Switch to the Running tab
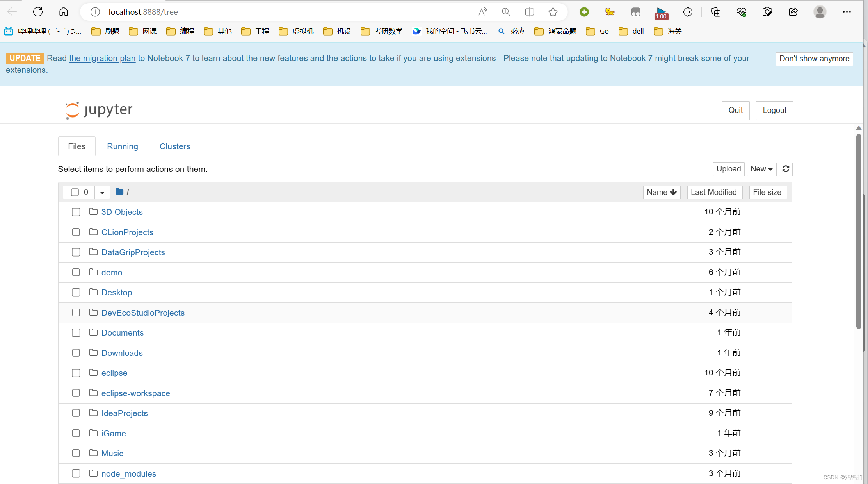This screenshot has height=484, width=868. coord(122,146)
